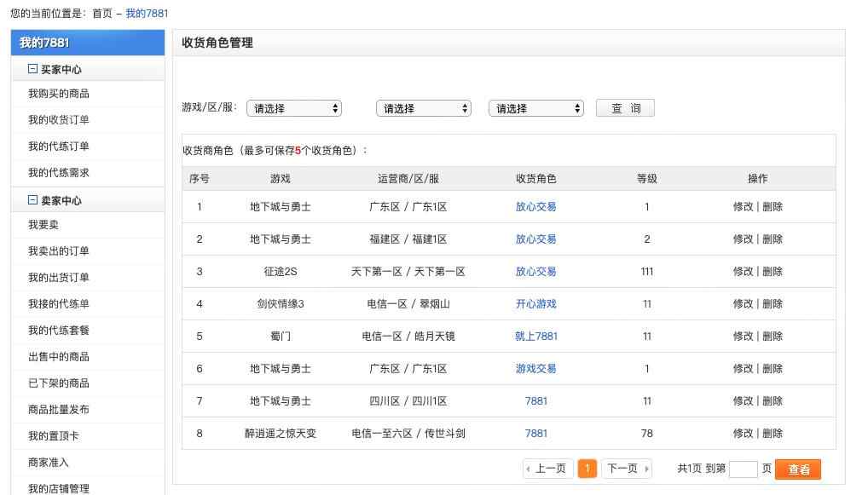The image size is (868, 495).
Task: Click 修改 for 征途2S row
Action: click(743, 272)
